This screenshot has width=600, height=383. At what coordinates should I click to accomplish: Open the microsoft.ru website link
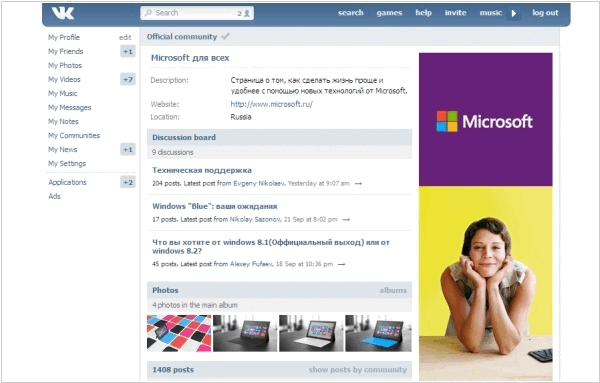pyautogui.click(x=271, y=104)
